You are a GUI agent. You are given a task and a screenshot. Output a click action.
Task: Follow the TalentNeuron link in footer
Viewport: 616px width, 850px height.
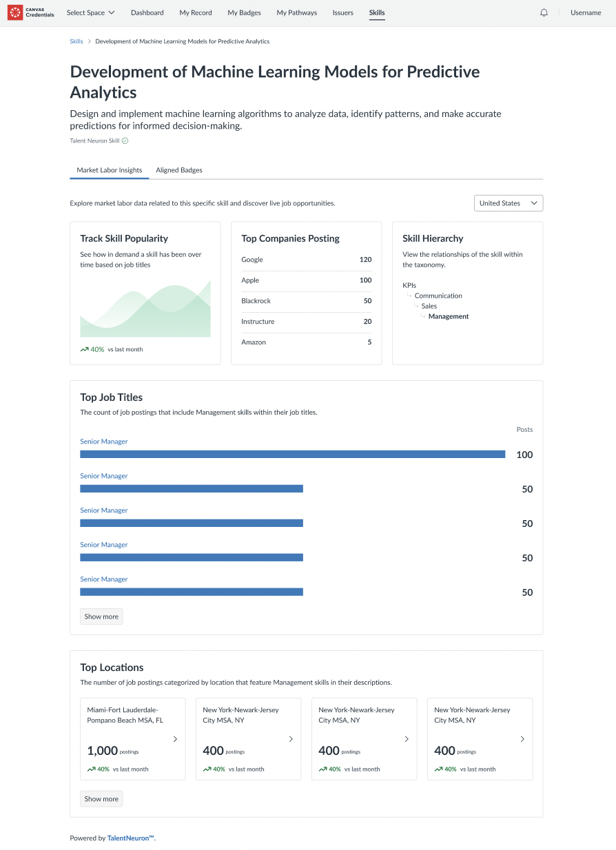point(130,838)
